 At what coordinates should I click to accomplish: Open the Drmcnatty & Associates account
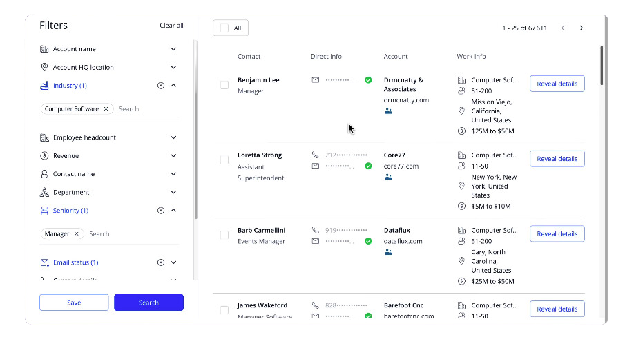click(x=403, y=84)
